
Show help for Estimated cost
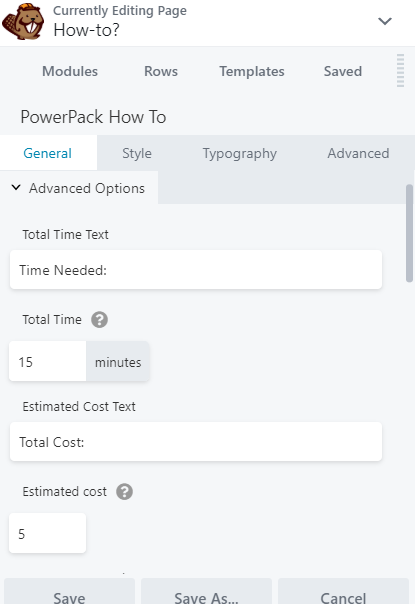click(x=125, y=492)
